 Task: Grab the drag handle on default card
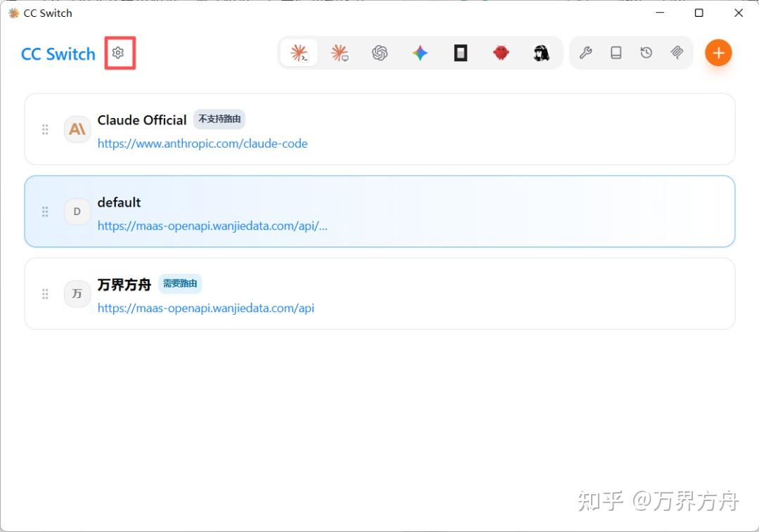coord(45,212)
